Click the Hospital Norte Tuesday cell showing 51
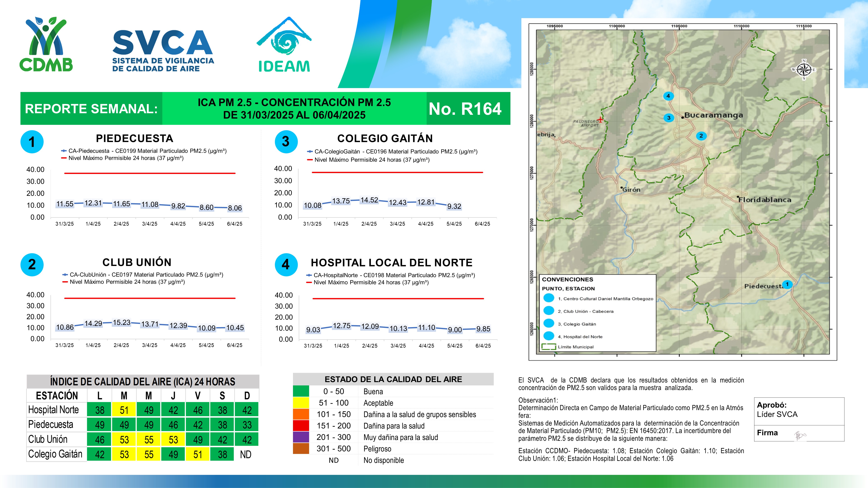The height and width of the screenshot is (488, 868). coord(124,410)
